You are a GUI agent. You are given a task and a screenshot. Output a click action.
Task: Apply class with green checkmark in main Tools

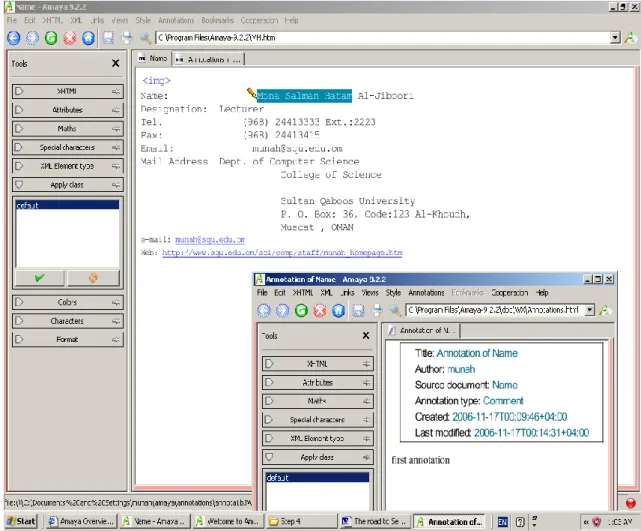click(x=40, y=278)
